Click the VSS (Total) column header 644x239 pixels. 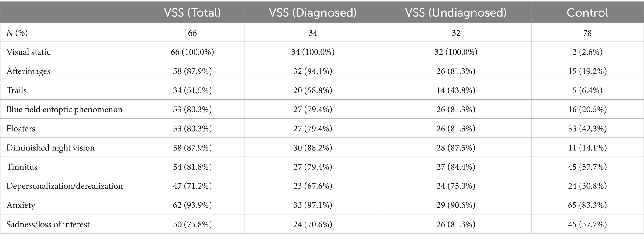(x=192, y=12)
